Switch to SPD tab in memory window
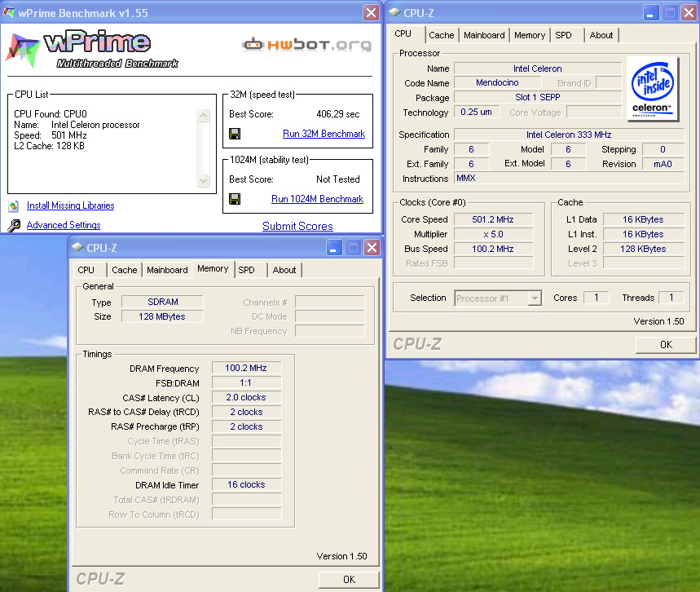700x592 pixels. [x=250, y=270]
